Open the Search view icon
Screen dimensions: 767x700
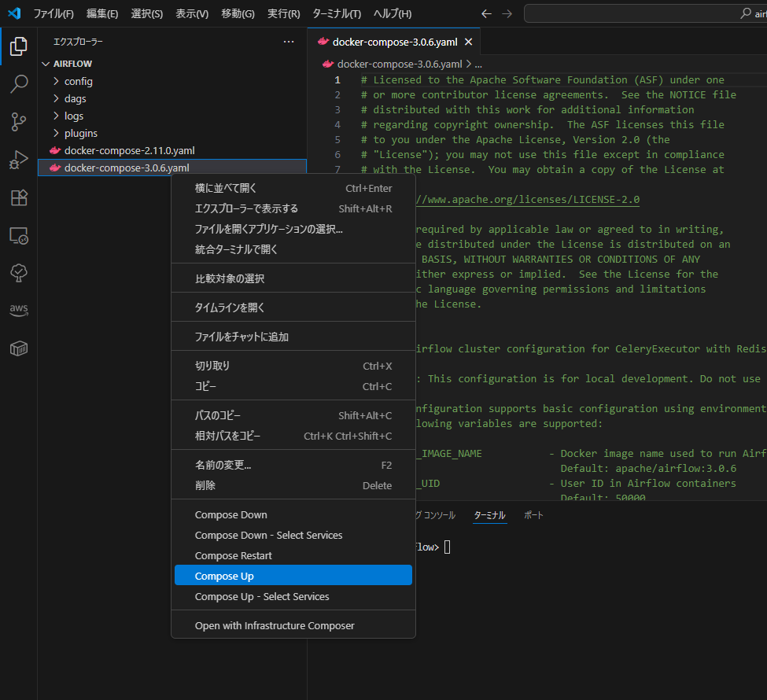(19, 84)
